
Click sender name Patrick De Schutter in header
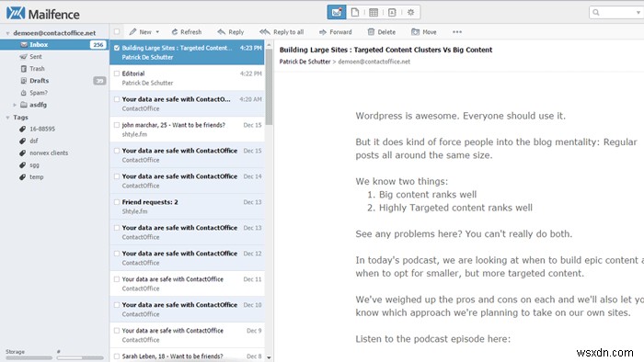tap(305, 62)
